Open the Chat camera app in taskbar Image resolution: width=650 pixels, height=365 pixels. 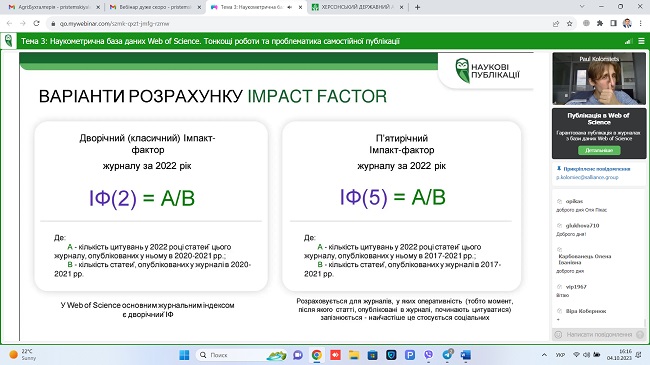(x=298, y=355)
